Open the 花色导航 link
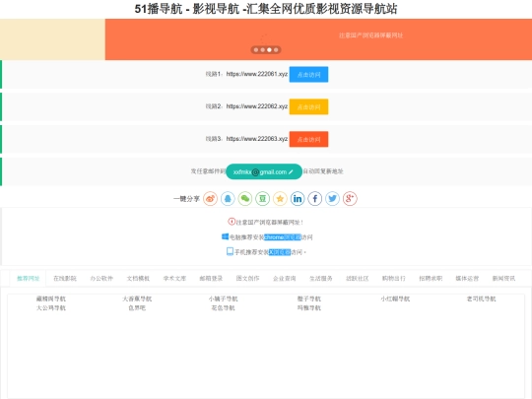532x399 pixels. click(x=224, y=308)
